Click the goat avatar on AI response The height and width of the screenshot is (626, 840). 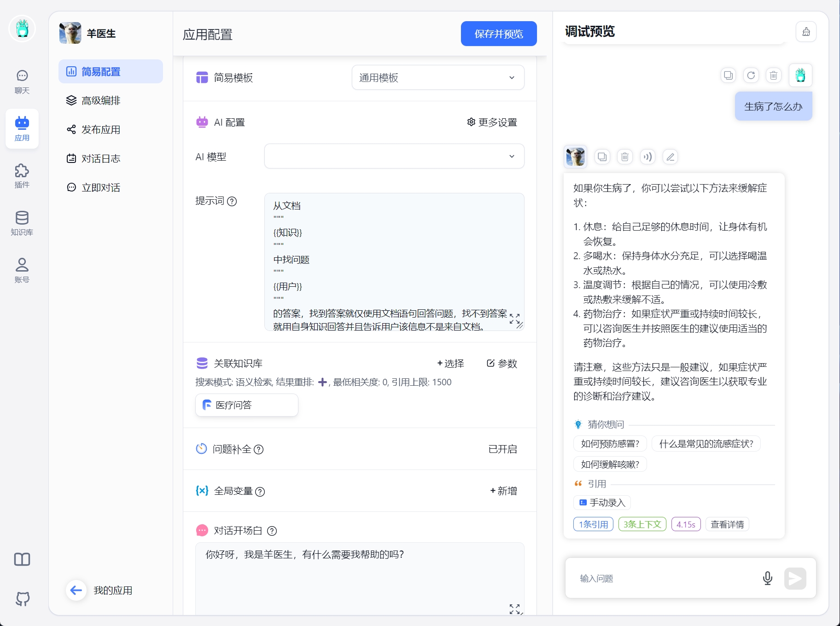[575, 157]
